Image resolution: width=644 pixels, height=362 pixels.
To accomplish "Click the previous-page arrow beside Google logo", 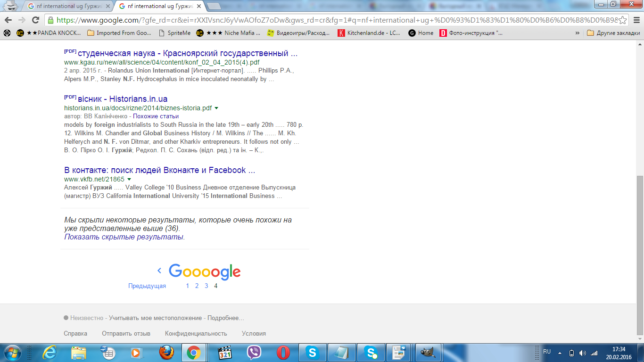I will [159, 271].
